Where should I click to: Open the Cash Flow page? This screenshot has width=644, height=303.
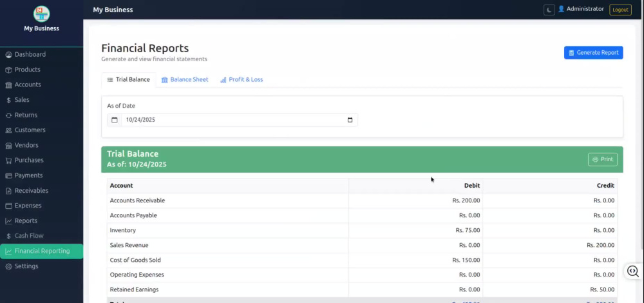tap(41, 236)
